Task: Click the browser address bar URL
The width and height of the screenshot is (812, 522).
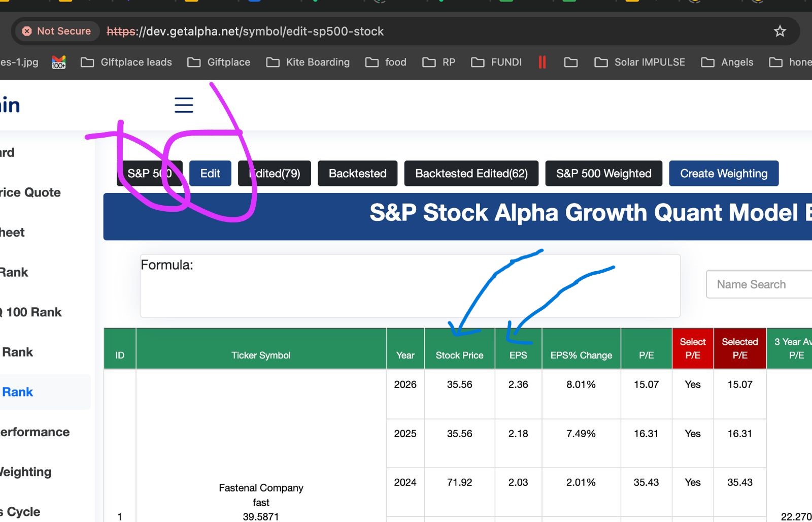Action: click(x=245, y=31)
